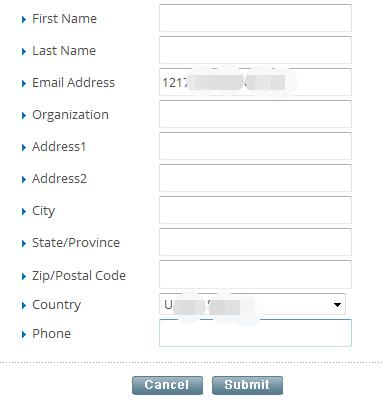Click into the Phone input field
The image size is (382, 403).
coord(255,333)
